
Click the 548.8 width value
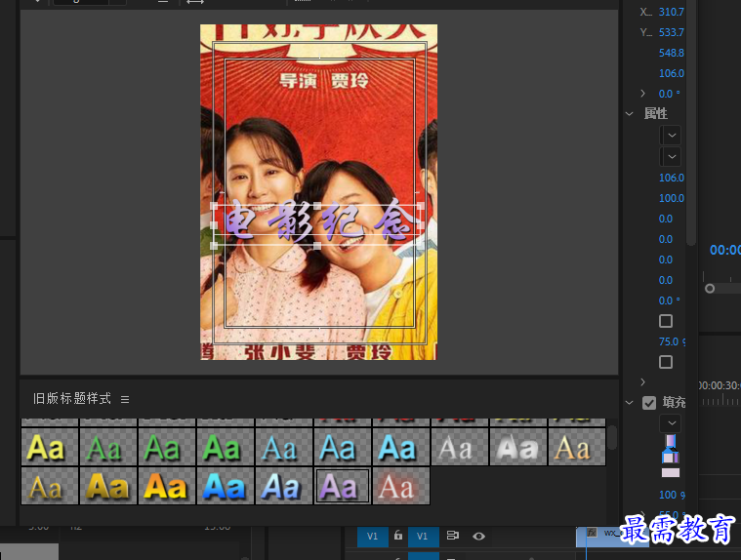[671, 53]
